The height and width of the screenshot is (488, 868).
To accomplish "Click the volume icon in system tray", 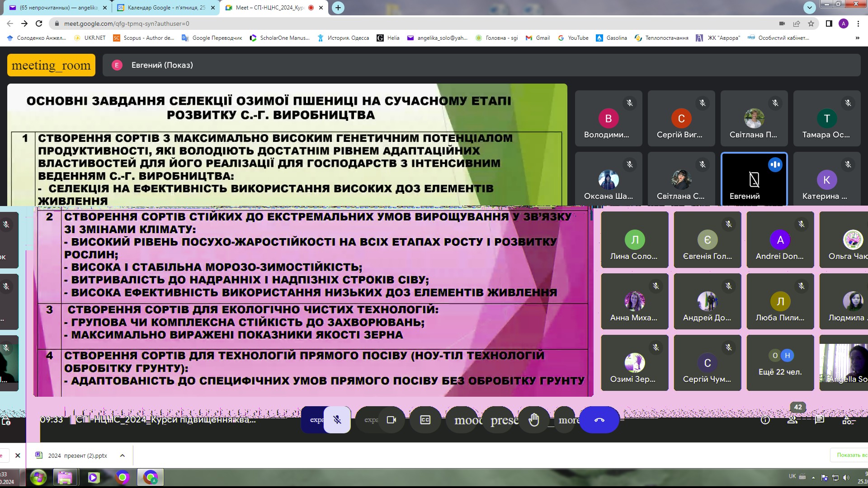I will 846,477.
